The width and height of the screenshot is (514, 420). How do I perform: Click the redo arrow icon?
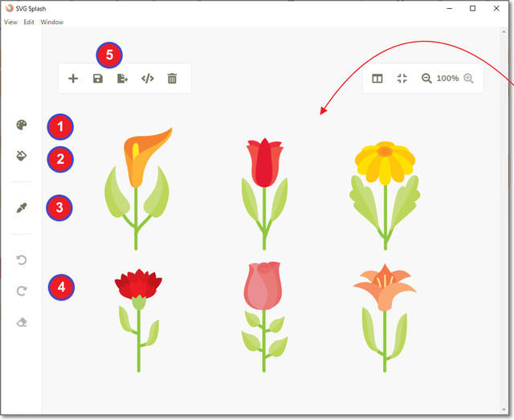coord(22,291)
